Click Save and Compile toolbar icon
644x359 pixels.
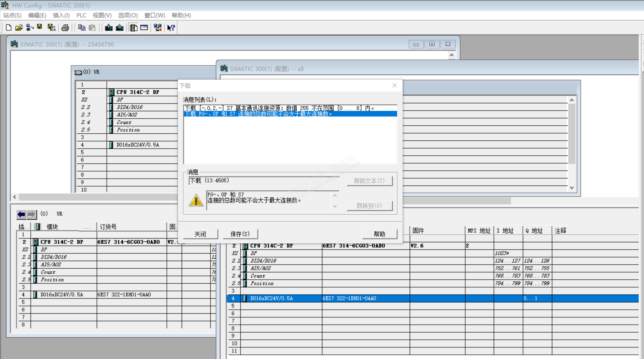click(52, 28)
